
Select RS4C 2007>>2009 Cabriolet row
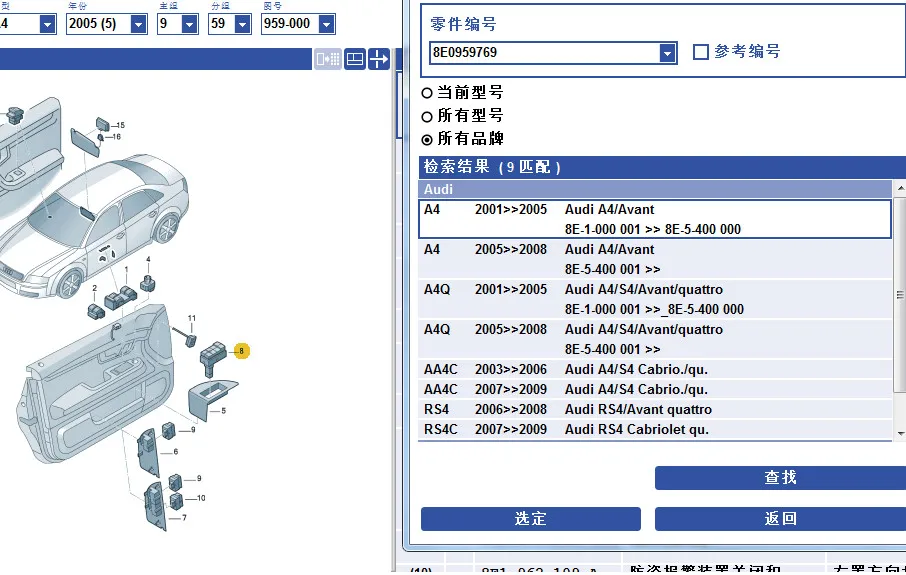[x=655, y=429]
